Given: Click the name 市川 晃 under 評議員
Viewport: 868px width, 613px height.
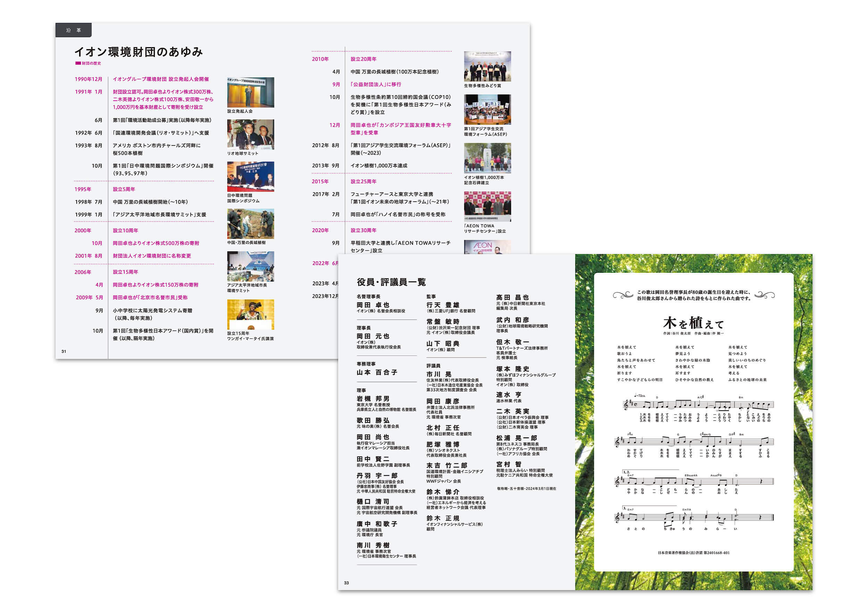Looking at the screenshot, I should [439, 374].
